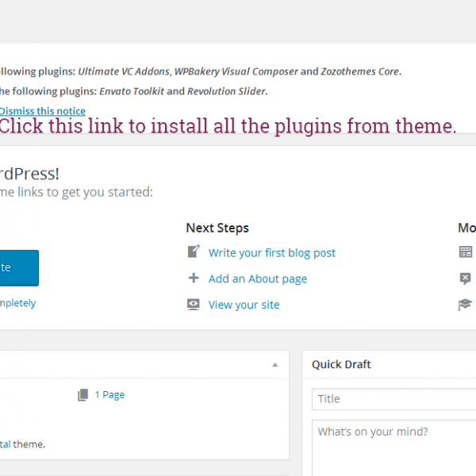Click the pages icon beside 1 Page
This screenshot has height=476, width=476.
(83, 394)
